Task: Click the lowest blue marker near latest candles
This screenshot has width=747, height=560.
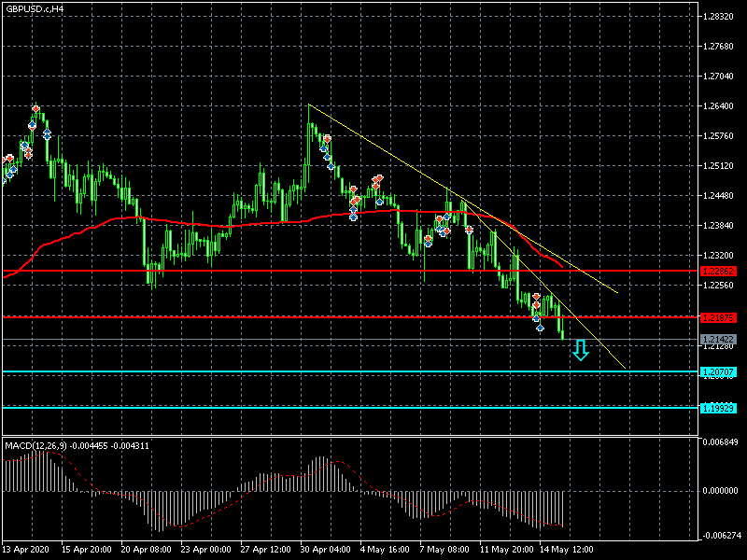Action: point(540,328)
